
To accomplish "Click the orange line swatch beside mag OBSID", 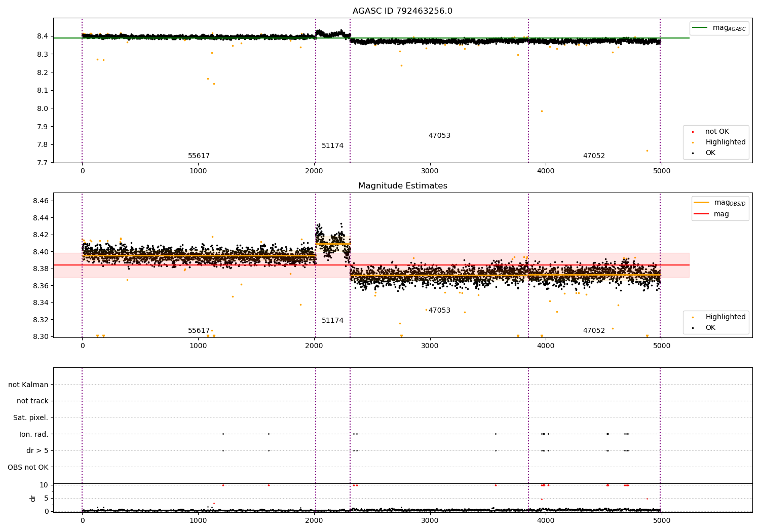I will [701, 203].
